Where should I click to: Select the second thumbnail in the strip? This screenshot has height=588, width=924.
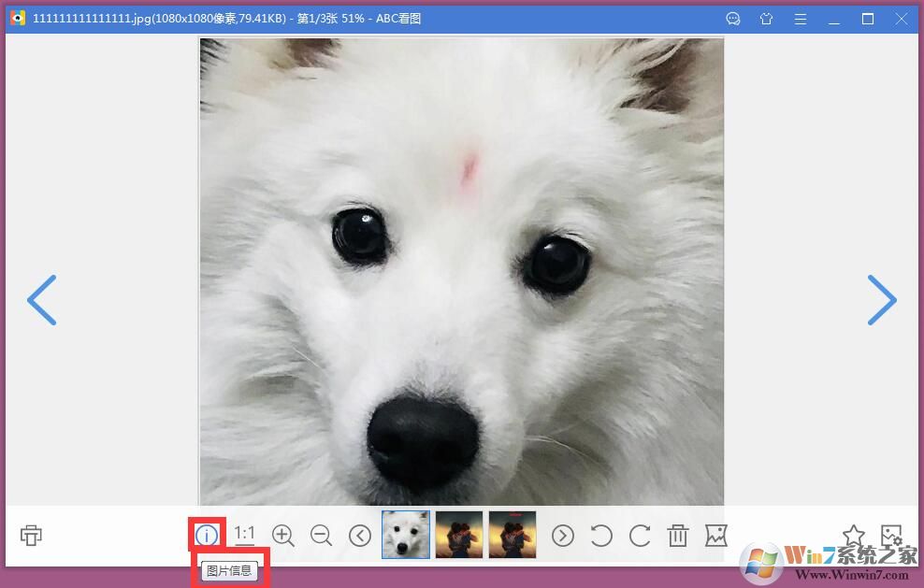click(x=459, y=535)
